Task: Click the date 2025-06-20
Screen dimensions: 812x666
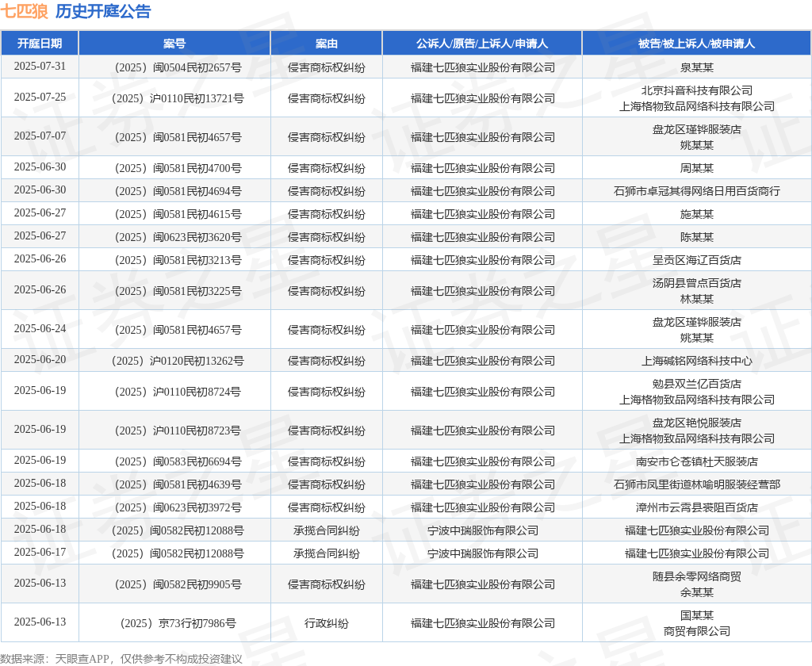Action: click(40, 360)
